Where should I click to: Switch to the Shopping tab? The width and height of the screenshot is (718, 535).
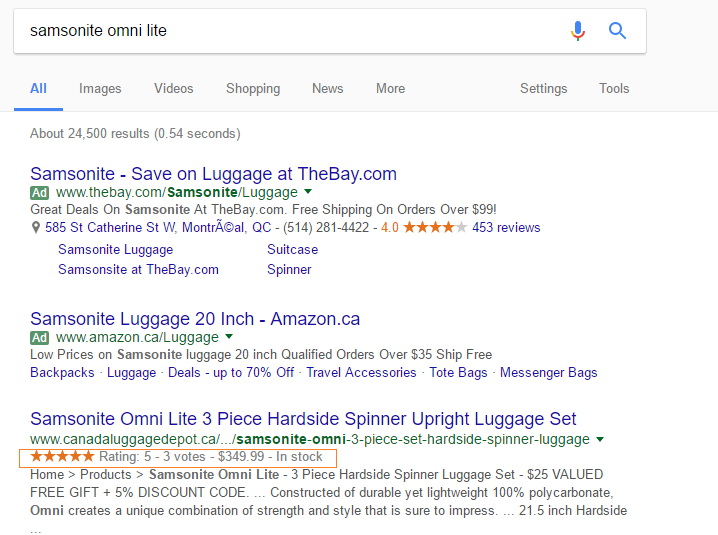click(253, 89)
